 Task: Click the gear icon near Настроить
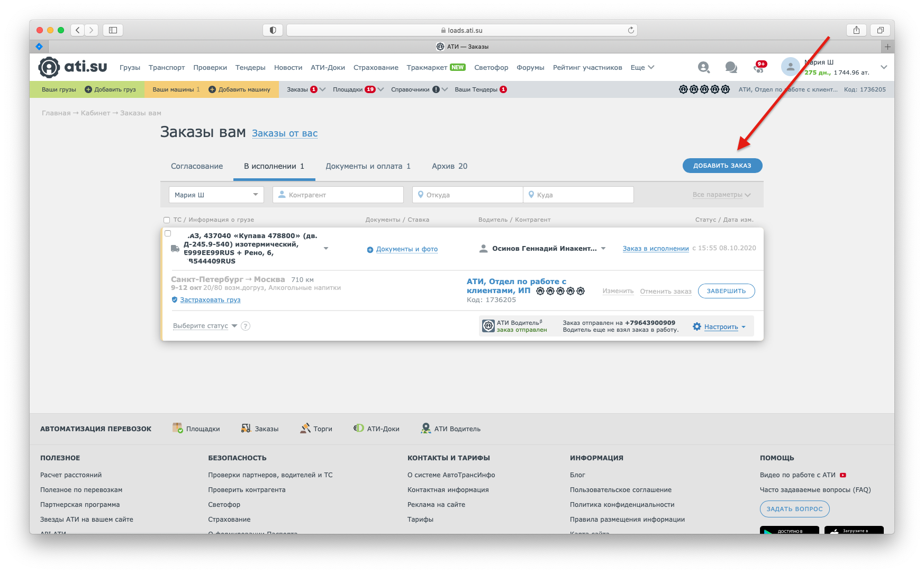697,327
